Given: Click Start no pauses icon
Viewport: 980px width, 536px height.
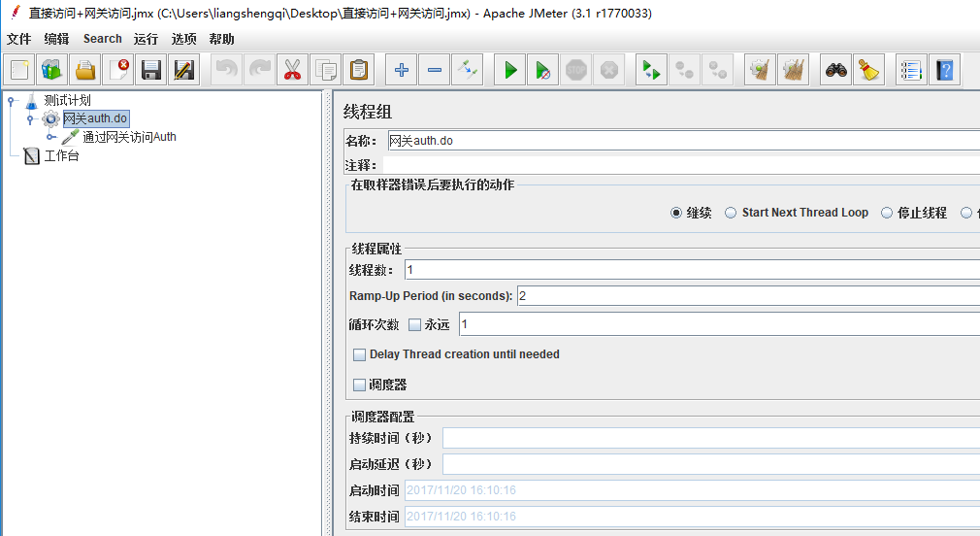Looking at the screenshot, I should pos(543,69).
